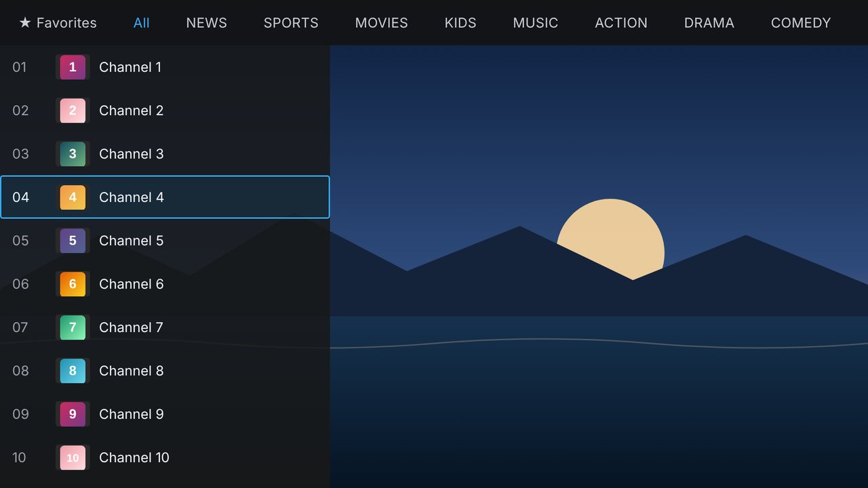Image resolution: width=868 pixels, height=488 pixels.
Task: Click the highlighted 'Channel 4' name text
Action: click(132, 197)
